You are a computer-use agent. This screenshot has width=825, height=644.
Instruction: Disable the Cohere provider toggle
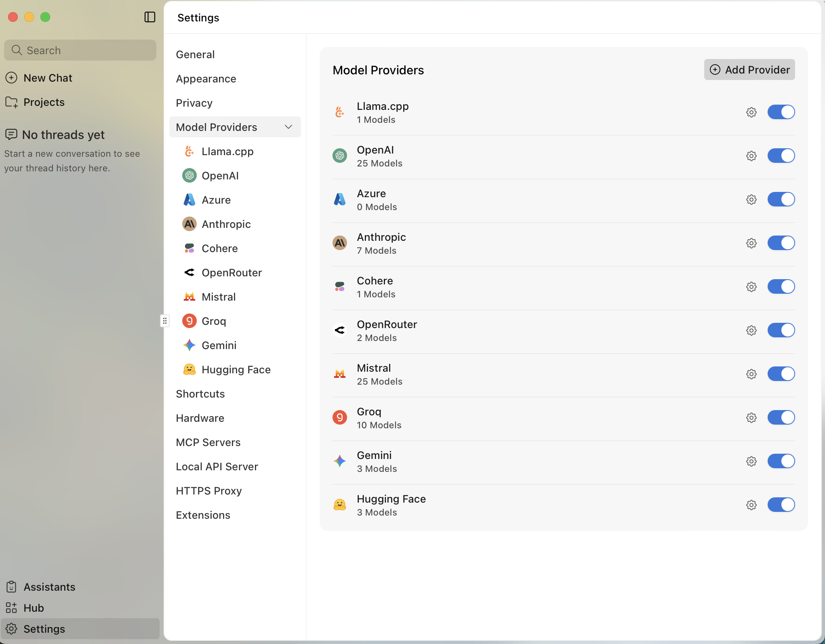pyautogui.click(x=781, y=286)
